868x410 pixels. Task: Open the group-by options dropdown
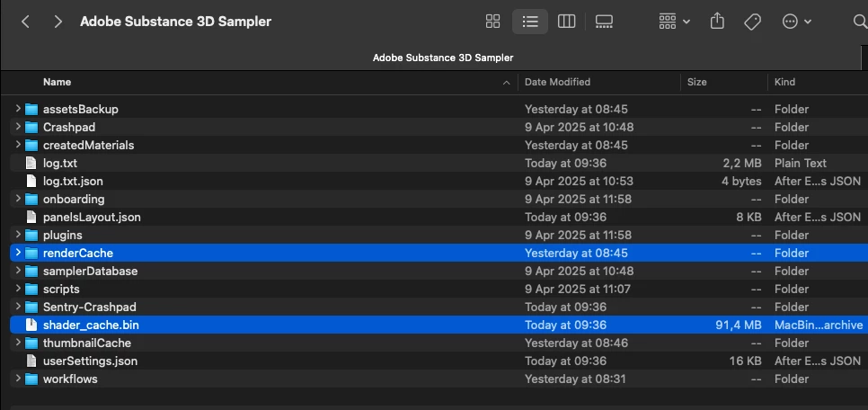pyautogui.click(x=674, y=22)
